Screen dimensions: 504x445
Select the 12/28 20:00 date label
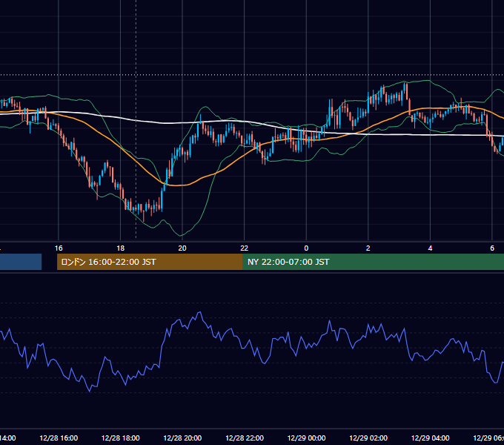[x=182, y=438]
